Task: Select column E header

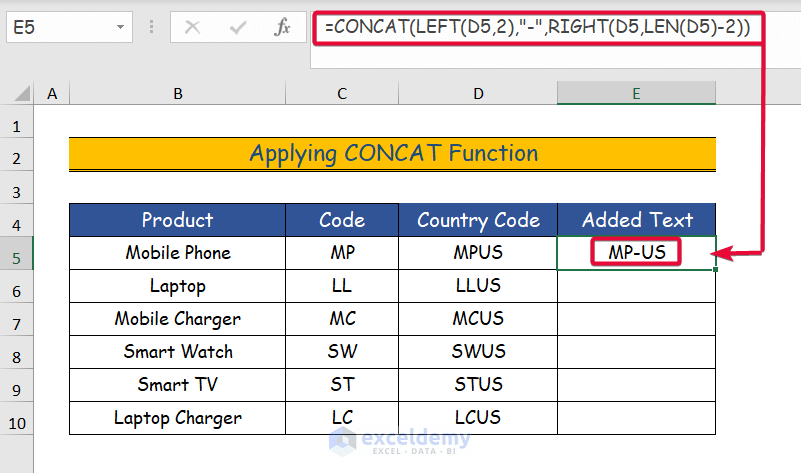Action: pos(636,94)
